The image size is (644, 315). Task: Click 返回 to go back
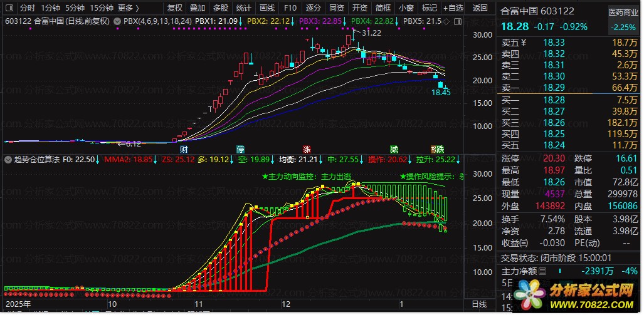click(x=480, y=8)
